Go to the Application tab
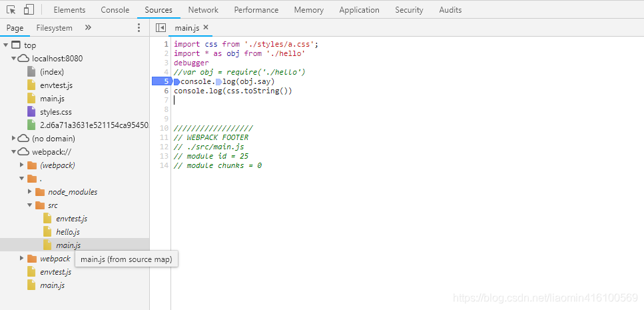The height and width of the screenshot is (310, 644). (360, 10)
